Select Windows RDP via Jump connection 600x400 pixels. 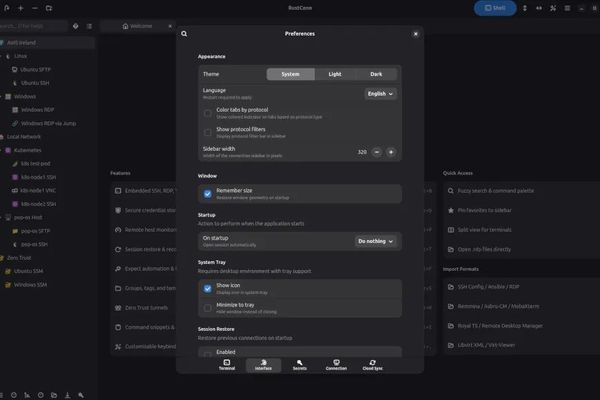(x=48, y=123)
